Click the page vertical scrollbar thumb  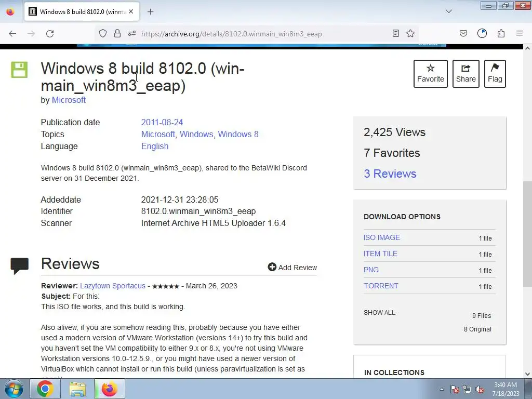527,234
